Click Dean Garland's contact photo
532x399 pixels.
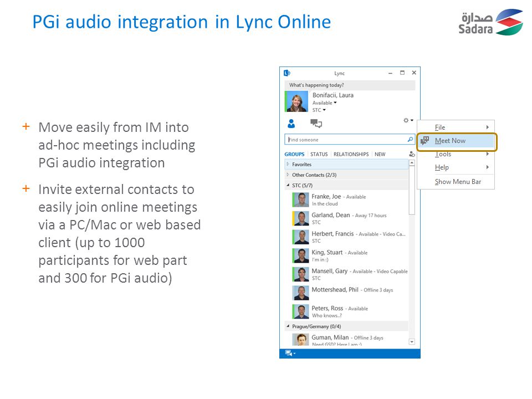tap(300, 218)
